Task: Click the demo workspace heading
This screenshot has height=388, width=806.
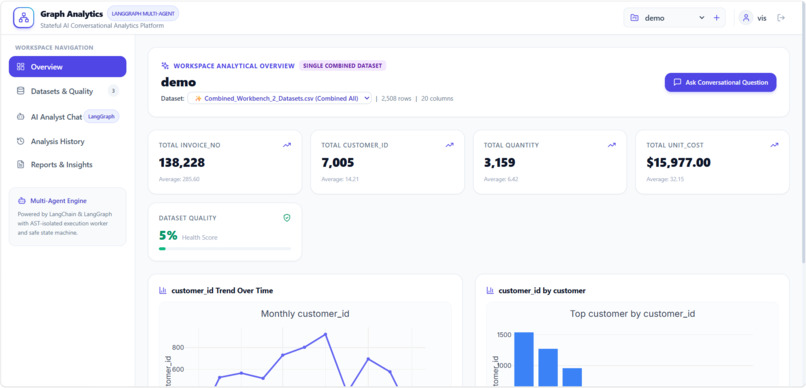Action: coord(178,82)
